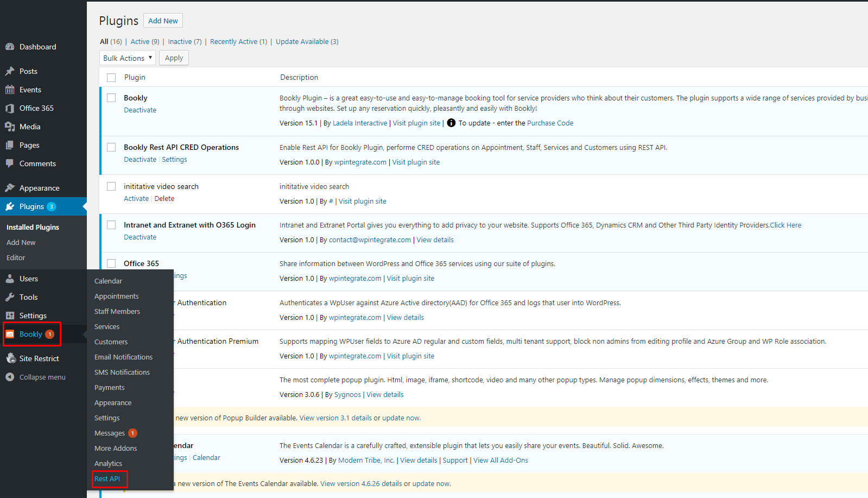Open the Purchase Code link
The image size is (868, 498).
(550, 123)
